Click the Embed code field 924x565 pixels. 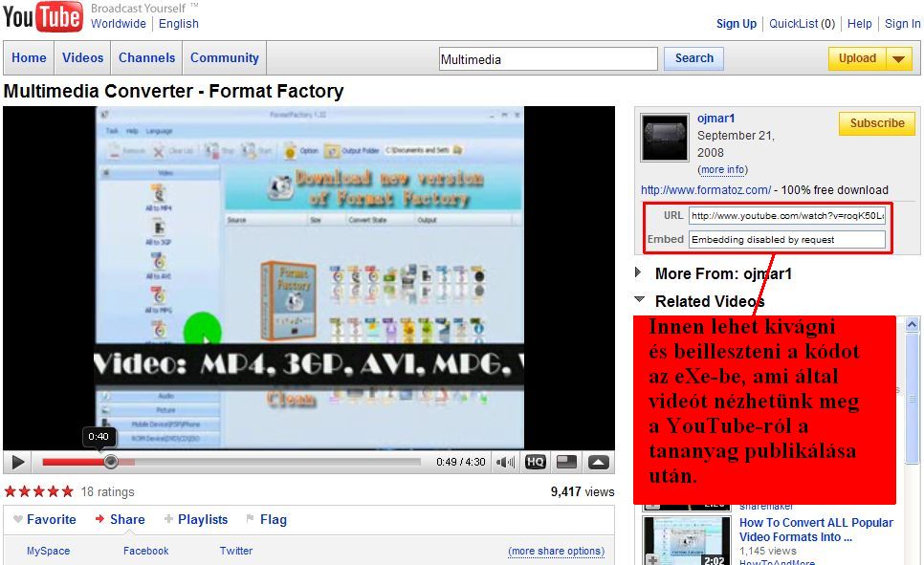click(787, 240)
